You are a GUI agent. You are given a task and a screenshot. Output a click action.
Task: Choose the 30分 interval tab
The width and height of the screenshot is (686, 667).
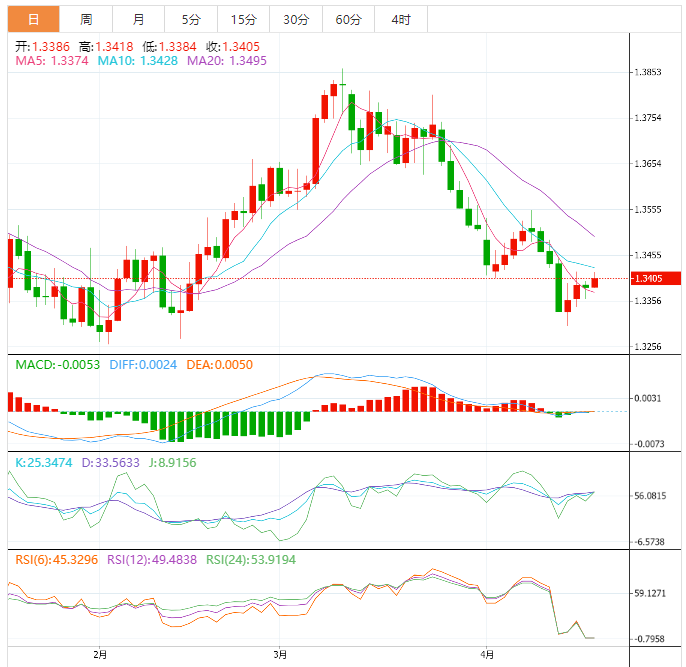(x=296, y=19)
